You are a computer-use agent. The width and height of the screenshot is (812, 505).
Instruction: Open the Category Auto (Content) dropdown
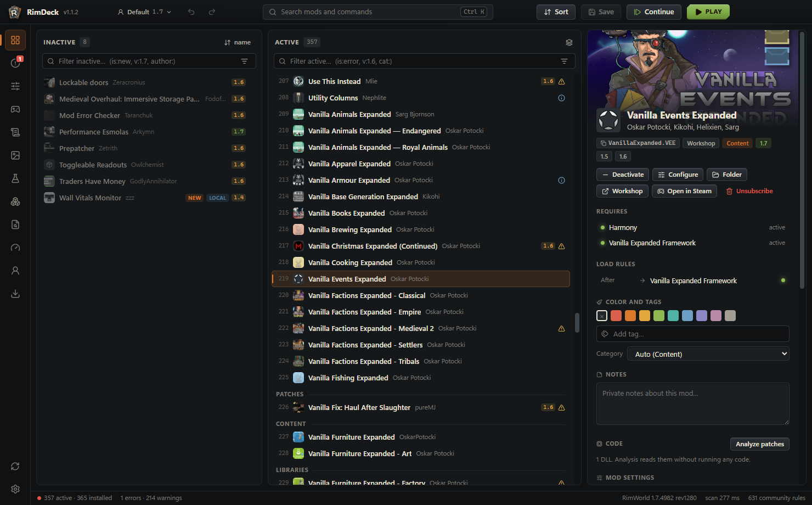pos(708,354)
